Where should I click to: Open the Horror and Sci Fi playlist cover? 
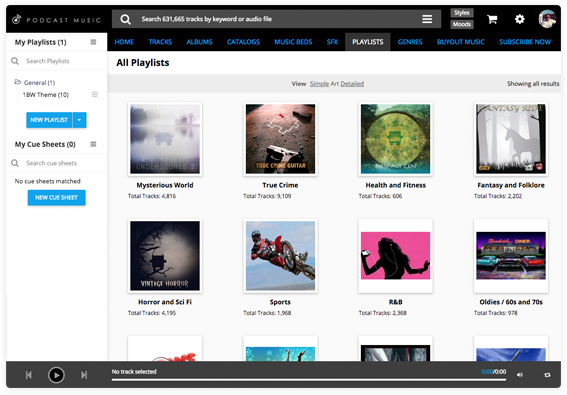165,256
